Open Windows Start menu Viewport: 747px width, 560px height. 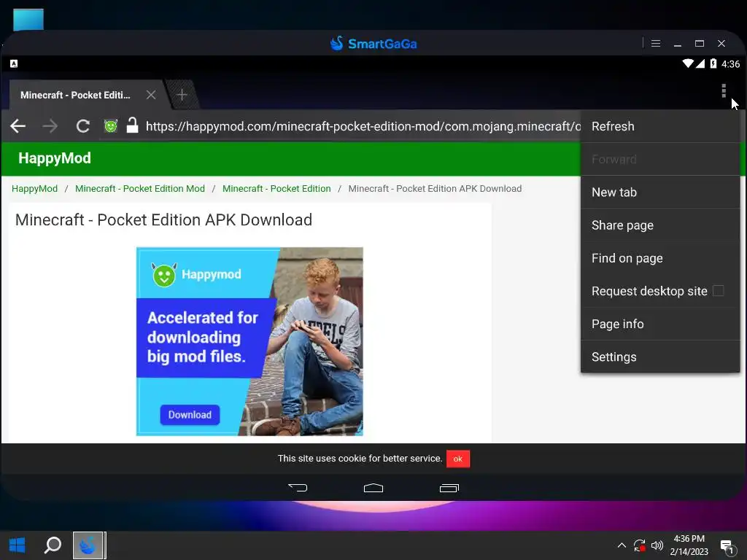tap(18, 545)
